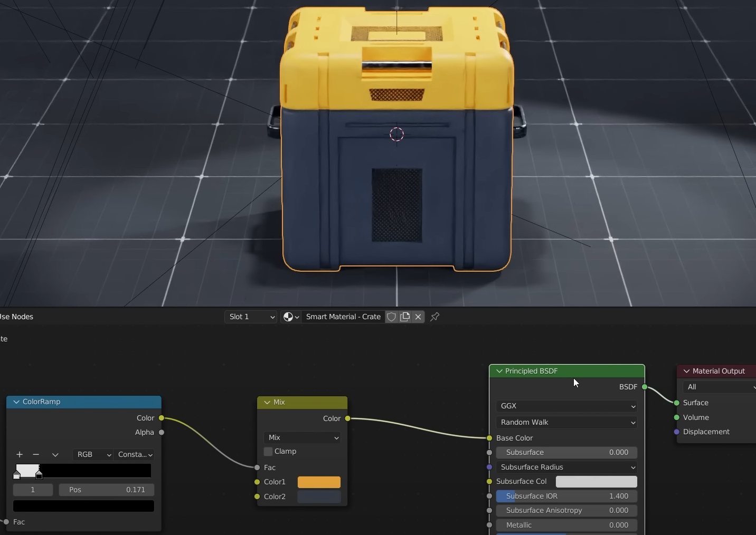Screen dimensions: 756x535
Task: Enable the Clamp checkbox in Mix node
Action: 268,452
